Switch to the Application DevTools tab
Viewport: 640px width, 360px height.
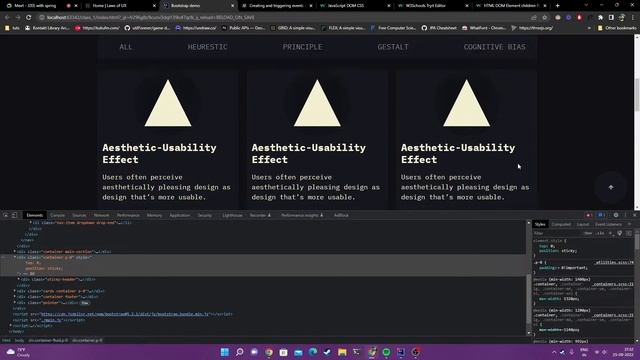tap(180, 215)
